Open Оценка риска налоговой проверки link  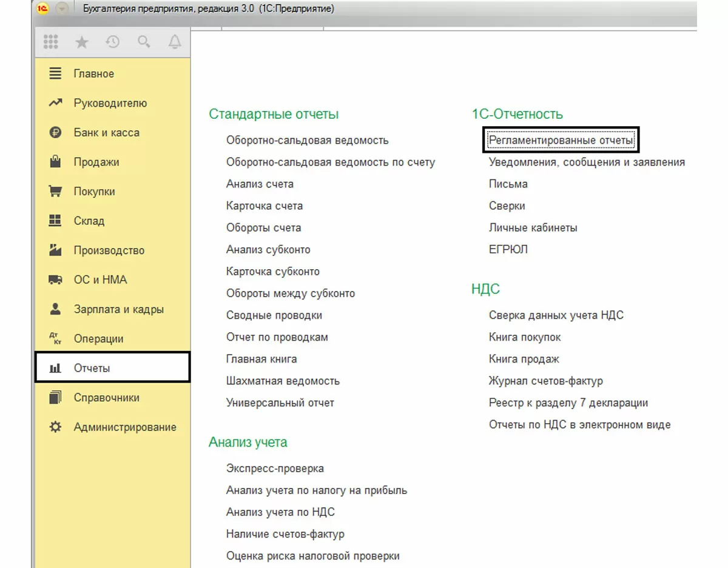coord(313,556)
